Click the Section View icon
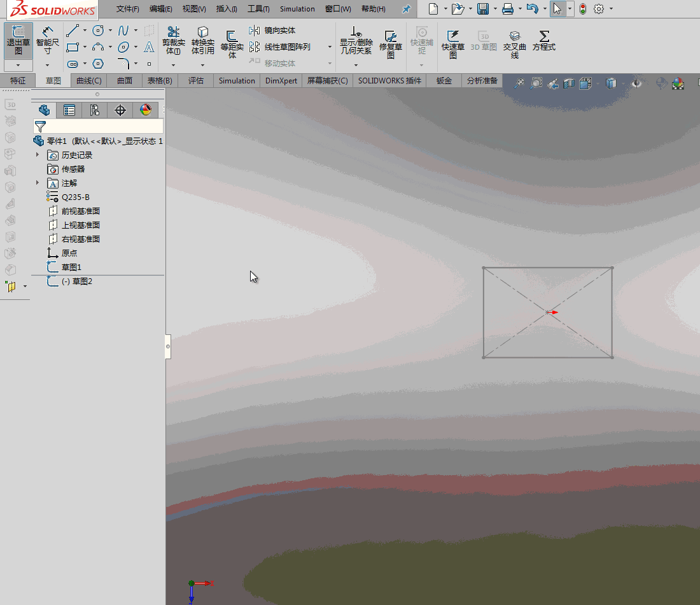 [x=569, y=83]
